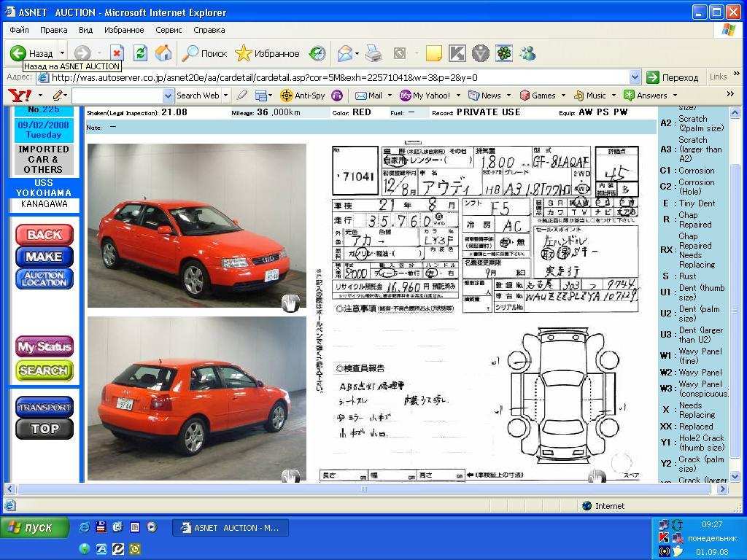Screen dimensions: 747x560
Task: Open the Back button history dropdown arrow
Action: (x=63, y=53)
